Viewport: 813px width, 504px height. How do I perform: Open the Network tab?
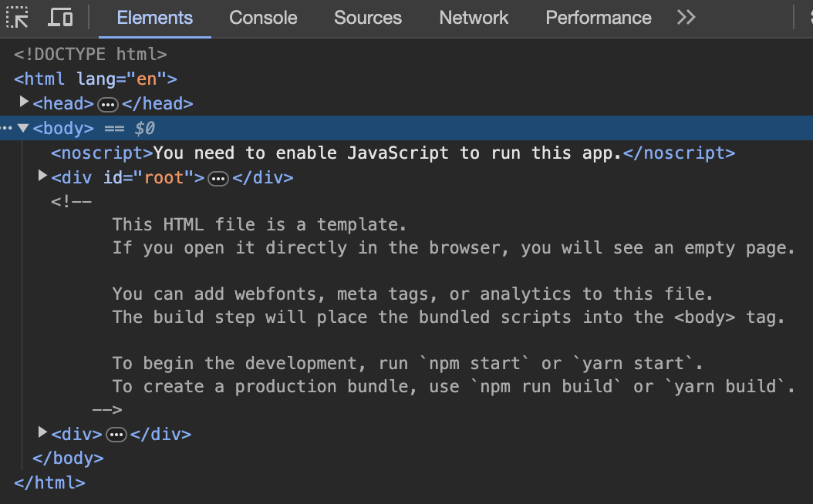click(473, 17)
